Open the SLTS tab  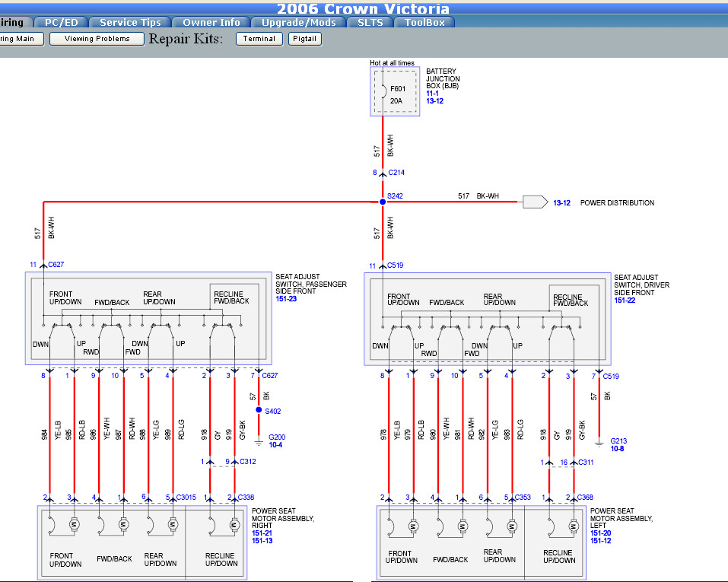(370, 22)
